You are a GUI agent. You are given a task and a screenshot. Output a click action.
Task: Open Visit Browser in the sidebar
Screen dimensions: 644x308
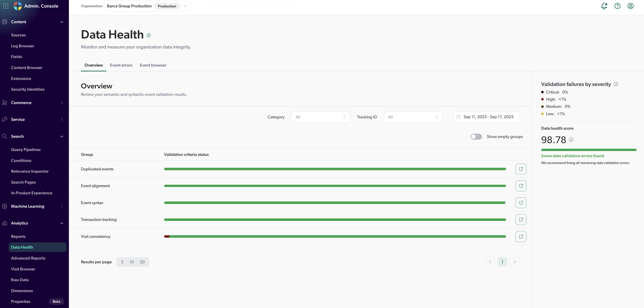click(x=23, y=269)
